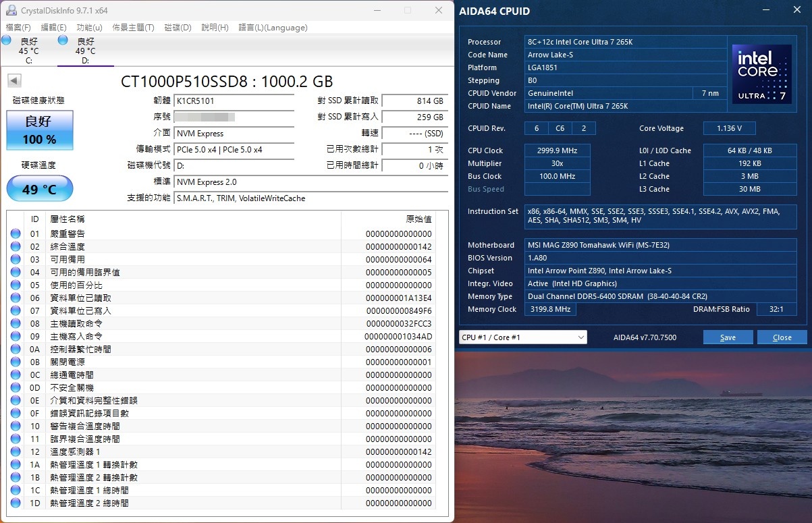812x523 pixels.
Task: Click status orb for attribute 11 臨界複合溫度時間
Action: point(16,439)
